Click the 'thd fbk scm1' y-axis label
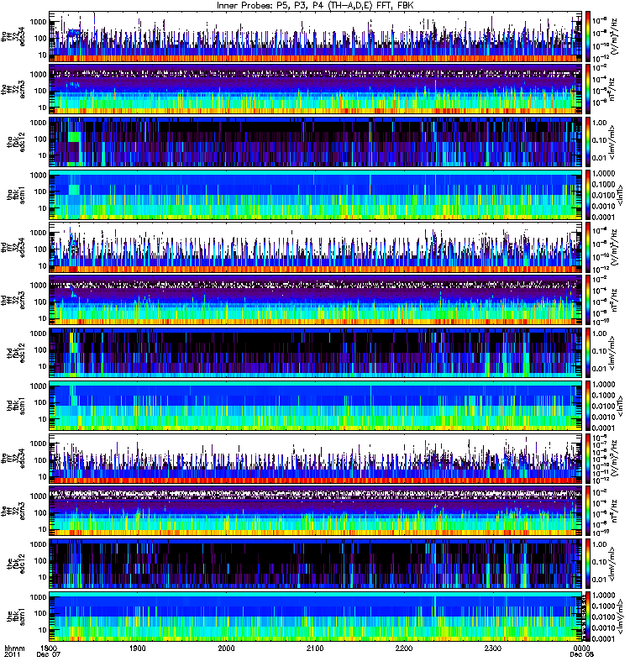 tap(16, 406)
